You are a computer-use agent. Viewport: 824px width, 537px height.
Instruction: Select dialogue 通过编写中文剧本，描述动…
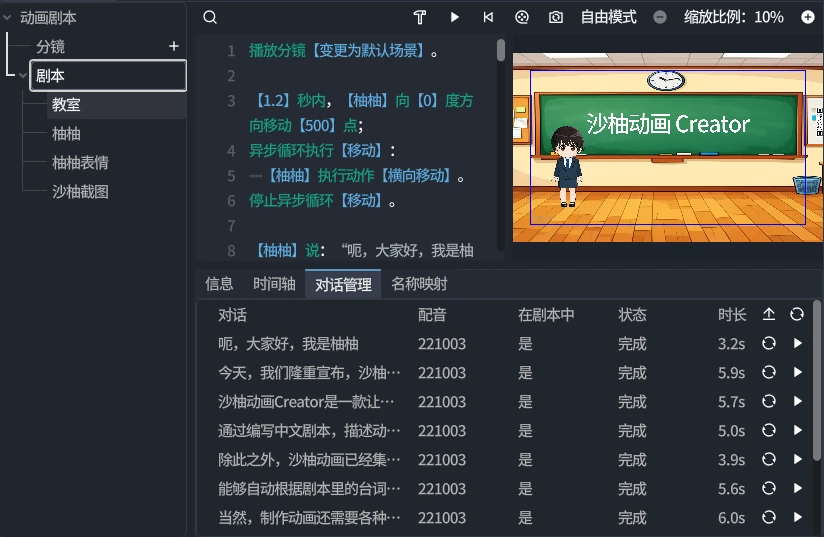(x=310, y=430)
